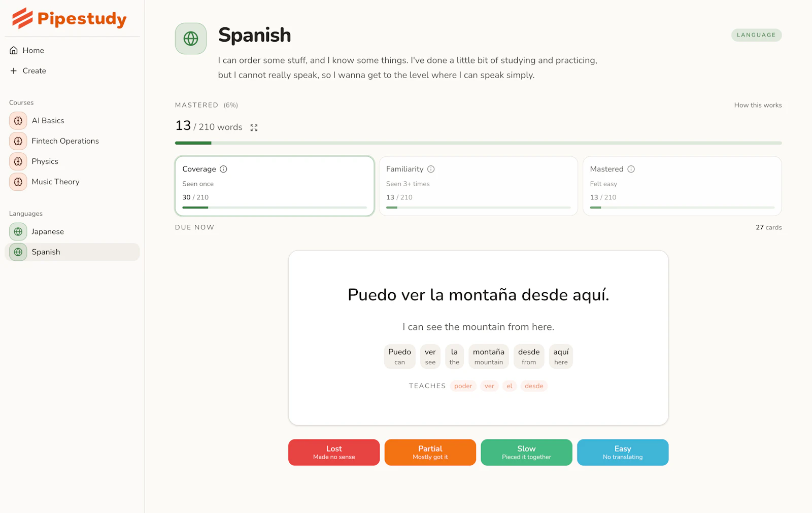Screen dimensions: 812x513
Task: Click the Home house icon
Action: tap(14, 50)
